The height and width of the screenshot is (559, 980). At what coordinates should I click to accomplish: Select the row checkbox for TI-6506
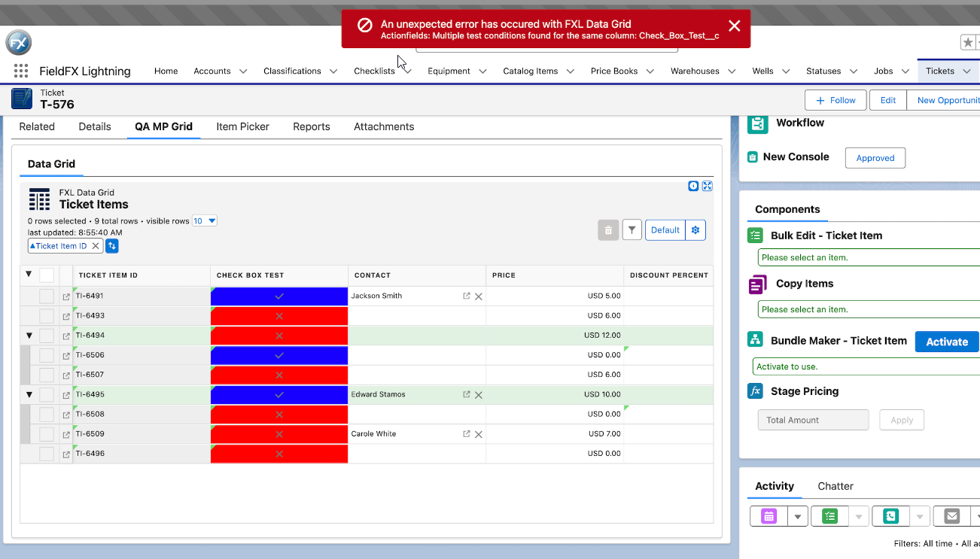[47, 355]
